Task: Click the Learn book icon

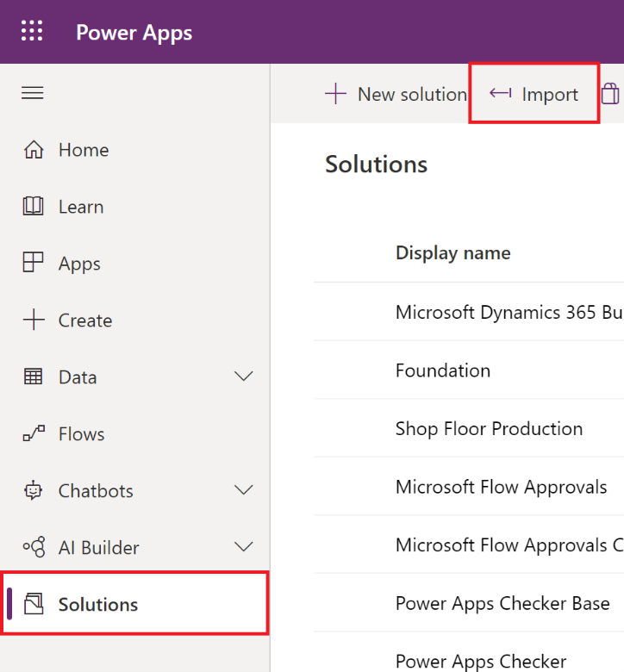Action: [x=34, y=207]
